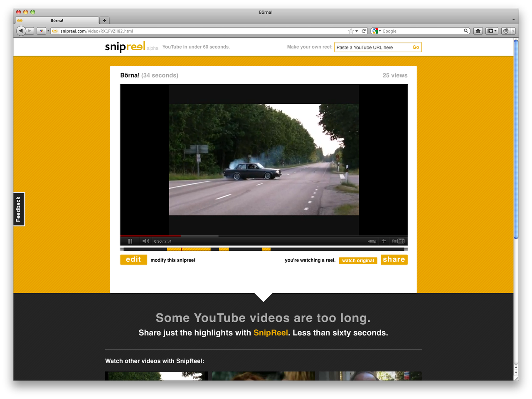
Task: Click the edit button to modify this snipreel
Action: [133, 259]
